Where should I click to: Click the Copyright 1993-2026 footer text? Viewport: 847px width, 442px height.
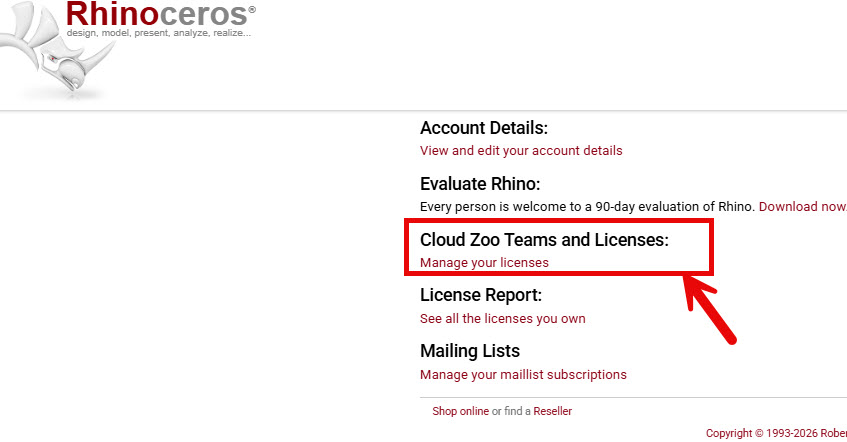[776, 433]
